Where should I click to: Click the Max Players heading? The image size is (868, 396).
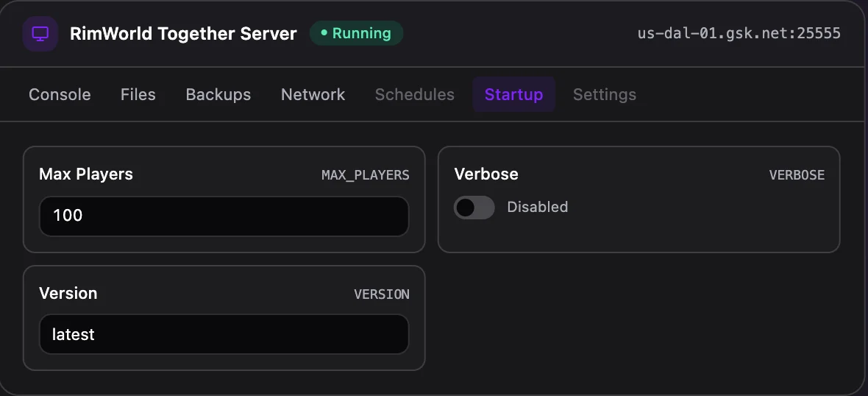[x=86, y=174]
